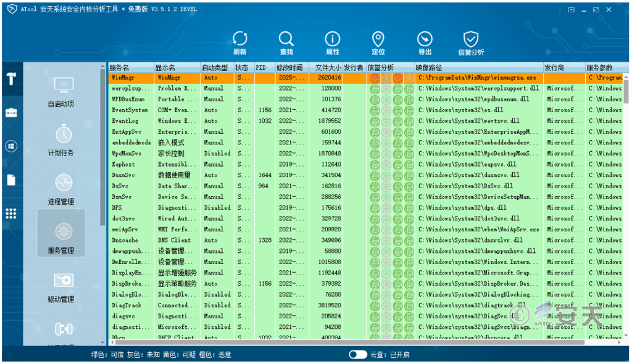Open 驱动管理 driver management section

pos(61,287)
